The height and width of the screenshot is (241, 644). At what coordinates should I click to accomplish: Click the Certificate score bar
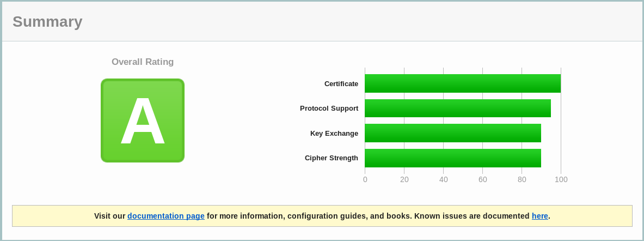(463, 83)
